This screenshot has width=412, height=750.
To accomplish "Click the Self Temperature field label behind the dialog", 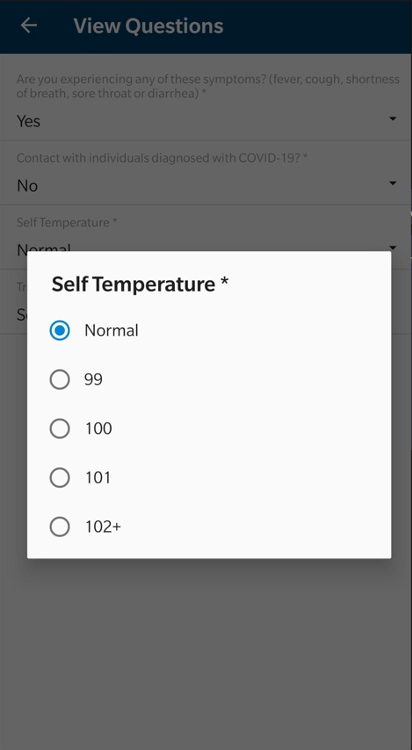I will click(x=67, y=222).
